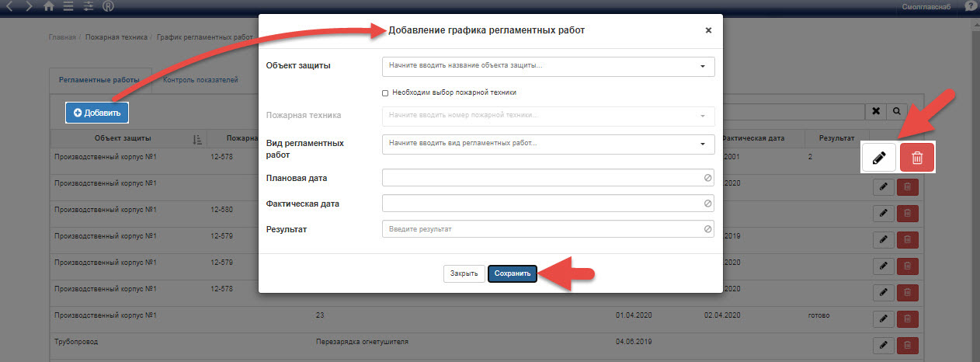The width and height of the screenshot is (980, 362).
Task: Select the 'Регламентные работы' tab
Action: (100, 80)
